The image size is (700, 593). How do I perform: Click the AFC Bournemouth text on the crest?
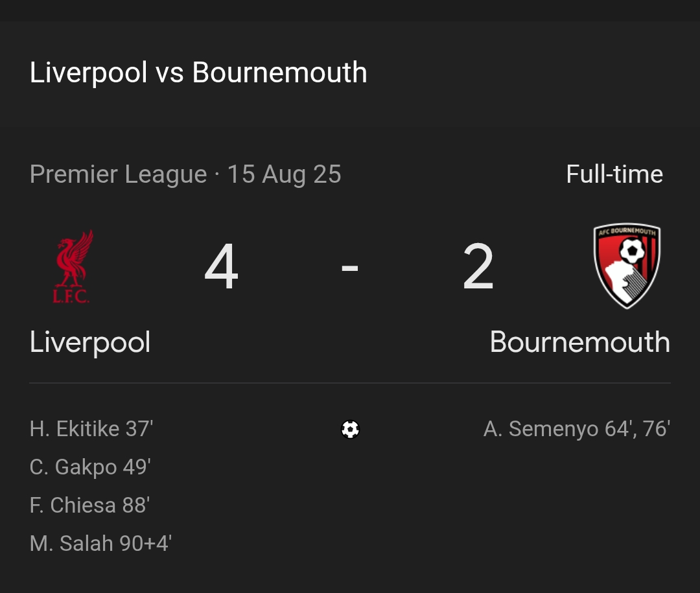(x=627, y=231)
